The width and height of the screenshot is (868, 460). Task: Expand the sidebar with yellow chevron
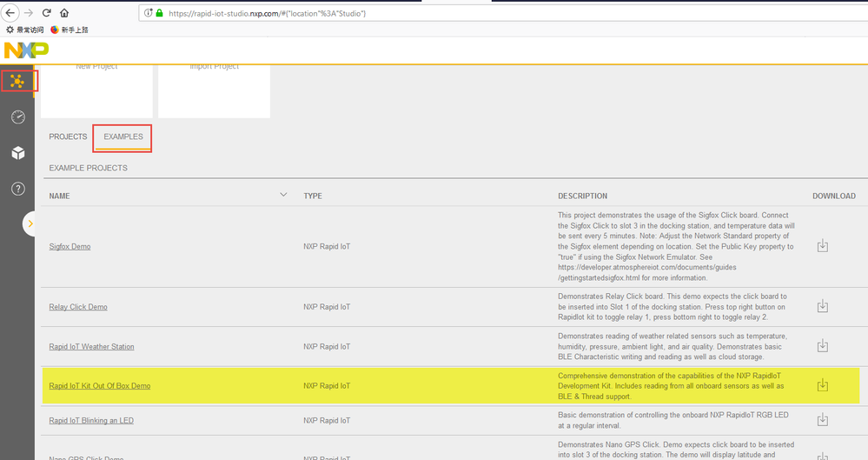coord(30,223)
